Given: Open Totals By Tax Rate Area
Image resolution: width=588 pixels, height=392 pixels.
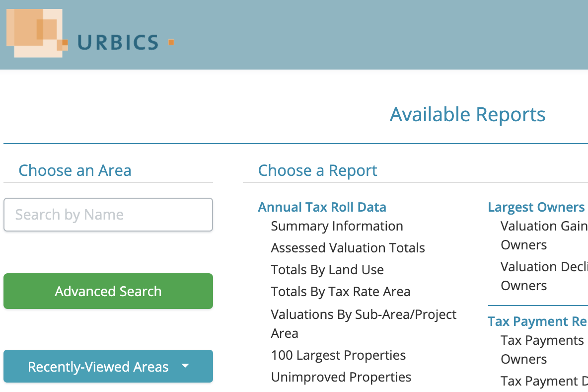Looking at the screenshot, I should (340, 292).
